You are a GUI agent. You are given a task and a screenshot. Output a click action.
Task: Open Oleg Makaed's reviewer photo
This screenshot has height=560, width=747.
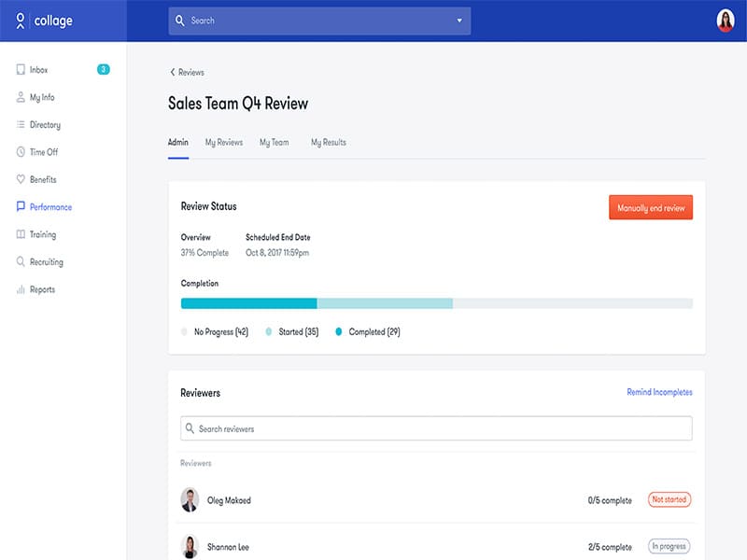[190, 500]
